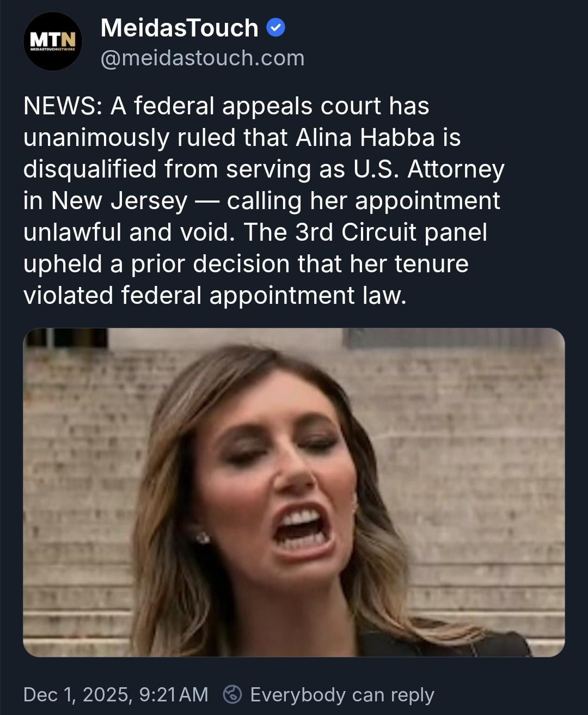Open the MeidasTouch display name link
Image resolution: width=588 pixels, height=715 pixels.
click(179, 28)
